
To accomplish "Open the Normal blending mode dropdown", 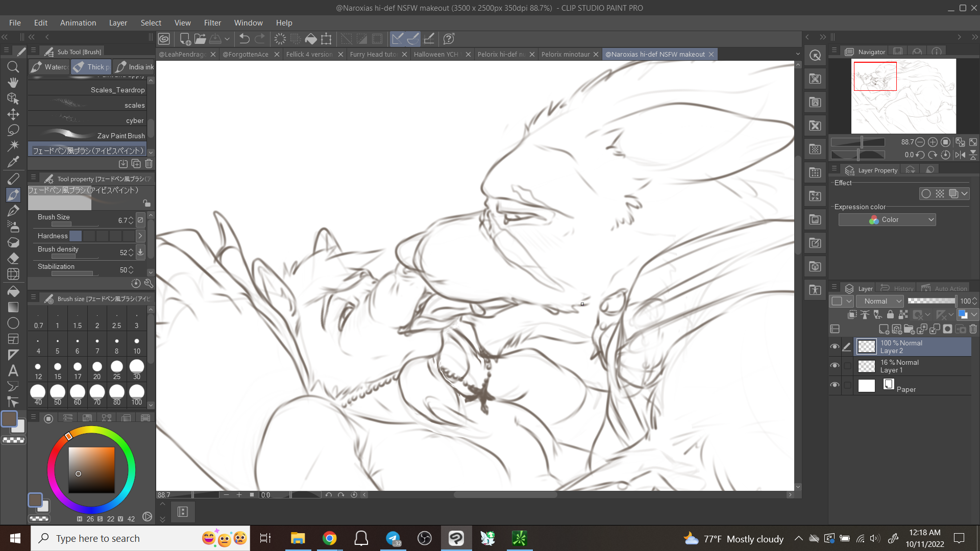I will [x=880, y=302].
